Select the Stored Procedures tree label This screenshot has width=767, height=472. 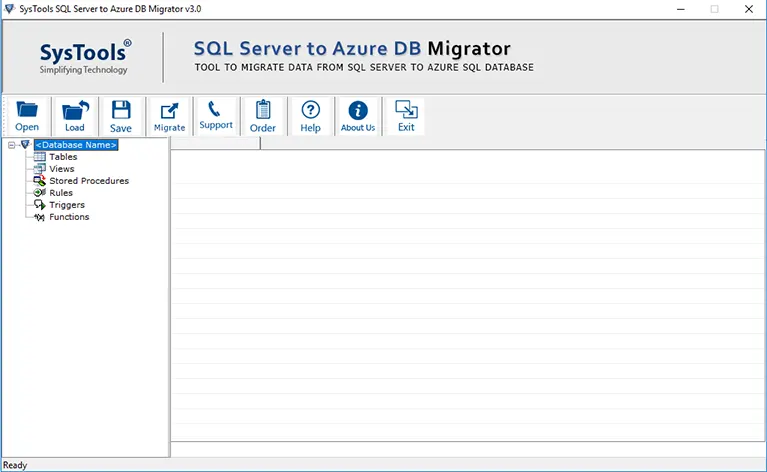(x=89, y=181)
